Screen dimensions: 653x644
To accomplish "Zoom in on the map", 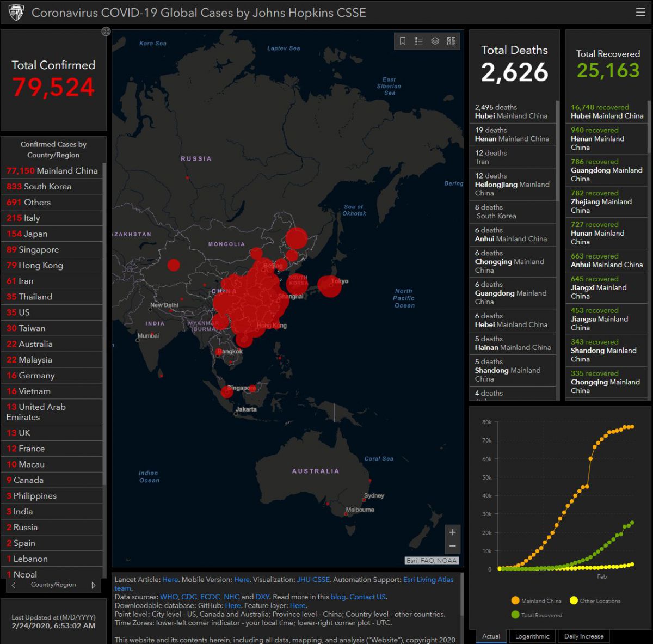I will (452, 532).
